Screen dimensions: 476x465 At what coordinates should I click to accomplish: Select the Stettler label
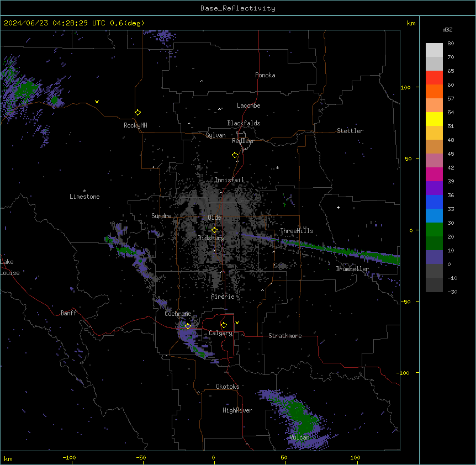pyautogui.click(x=350, y=131)
